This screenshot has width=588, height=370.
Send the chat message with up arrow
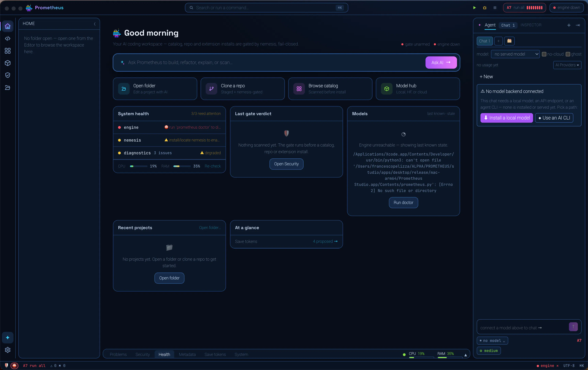573,326
